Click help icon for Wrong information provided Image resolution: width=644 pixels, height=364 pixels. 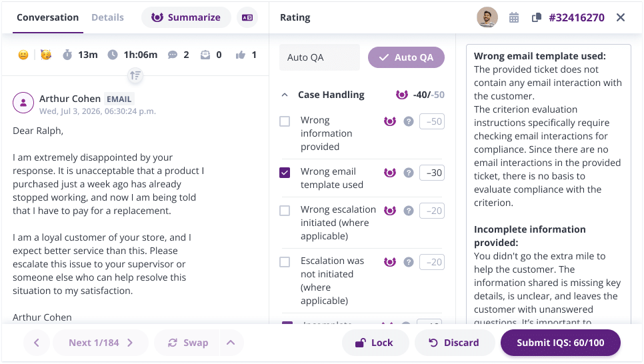[x=409, y=121]
